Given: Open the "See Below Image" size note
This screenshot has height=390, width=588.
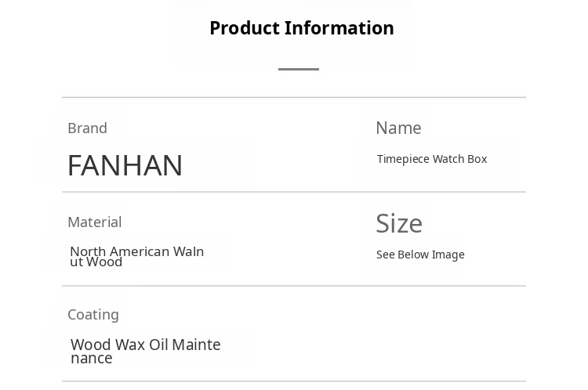Looking at the screenshot, I should (x=420, y=255).
